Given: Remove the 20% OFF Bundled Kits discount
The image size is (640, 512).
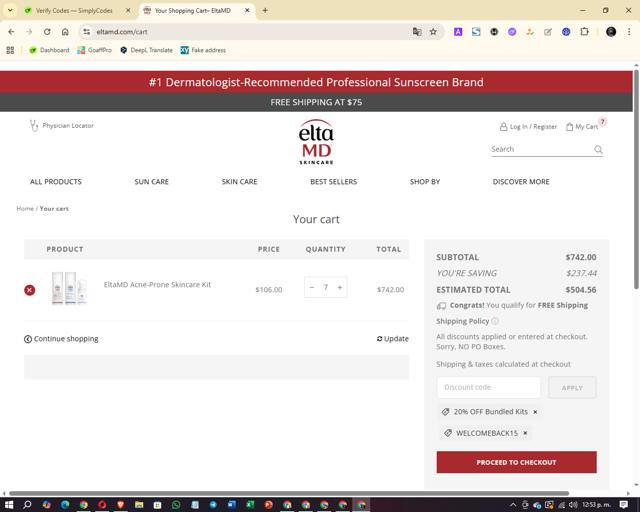Looking at the screenshot, I should (535, 412).
